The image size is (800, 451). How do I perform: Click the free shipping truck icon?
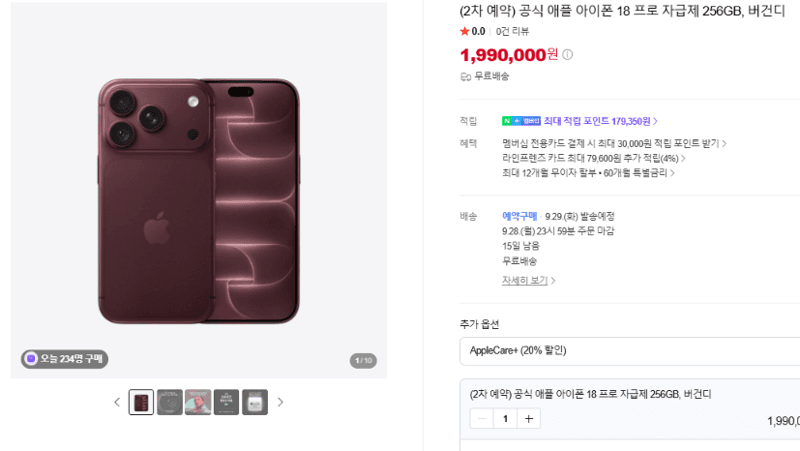point(465,77)
